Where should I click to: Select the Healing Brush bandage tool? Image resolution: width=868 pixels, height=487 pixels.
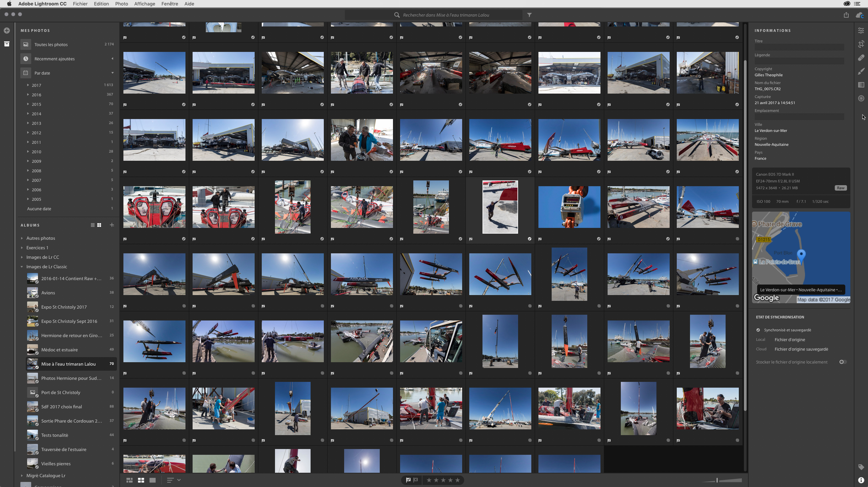click(861, 58)
